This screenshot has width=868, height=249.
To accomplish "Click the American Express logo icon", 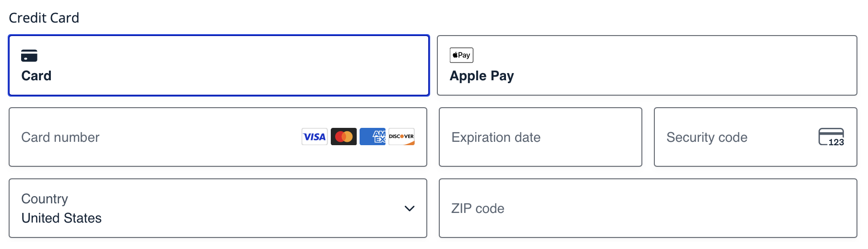I will coord(373,137).
